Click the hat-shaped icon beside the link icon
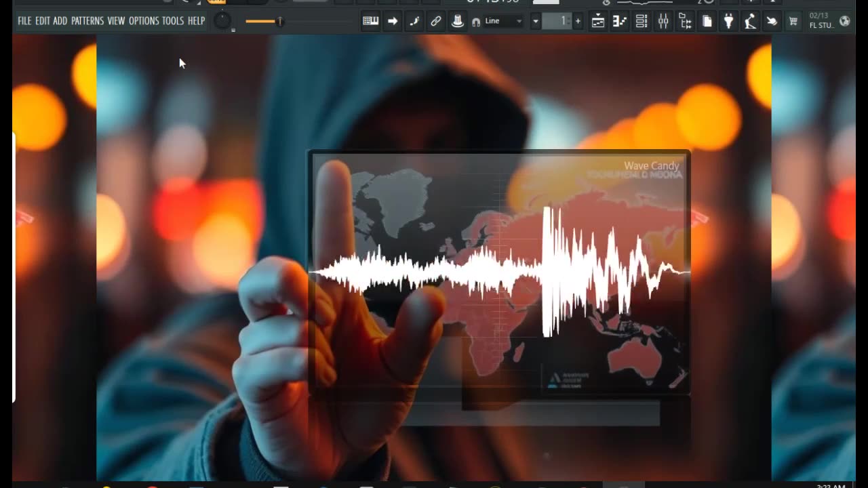868x488 pixels. (x=458, y=21)
